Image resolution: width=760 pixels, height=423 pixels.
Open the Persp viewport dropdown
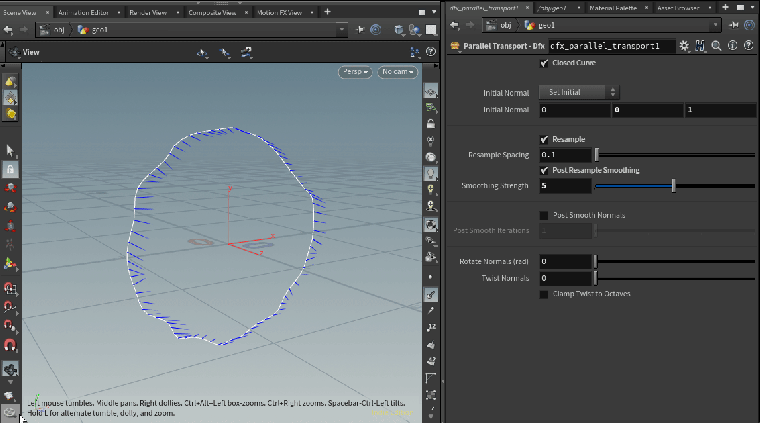click(354, 72)
